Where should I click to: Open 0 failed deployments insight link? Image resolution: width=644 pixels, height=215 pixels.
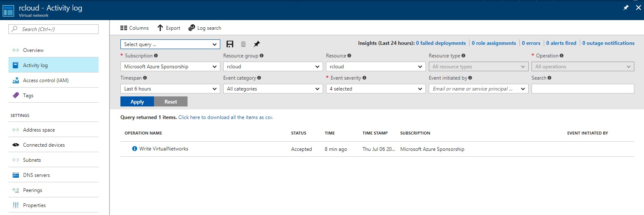pos(441,43)
